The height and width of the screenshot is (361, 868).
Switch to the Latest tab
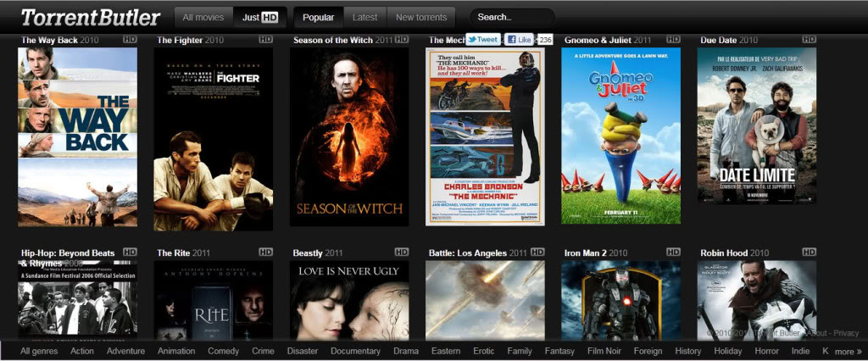click(x=364, y=17)
